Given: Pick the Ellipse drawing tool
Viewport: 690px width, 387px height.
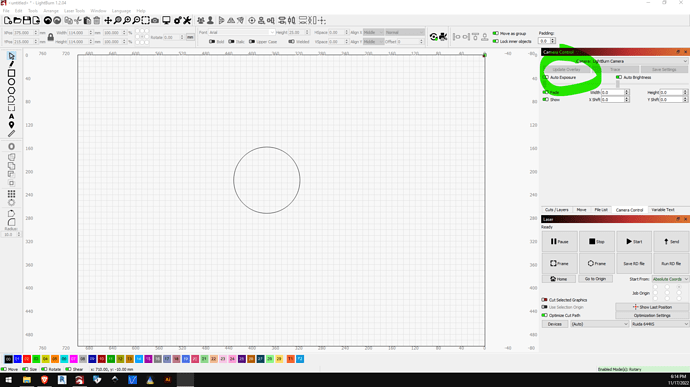Looking at the screenshot, I should (x=11, y=82).
